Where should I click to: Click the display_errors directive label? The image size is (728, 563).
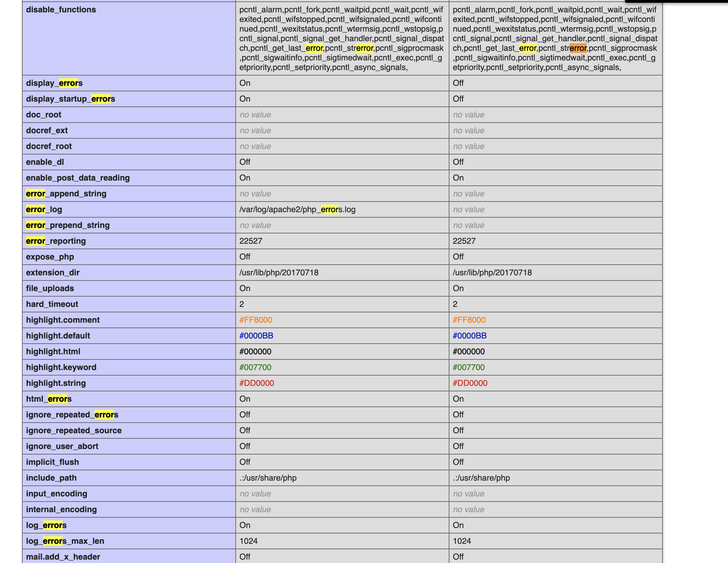coord(54,83)
